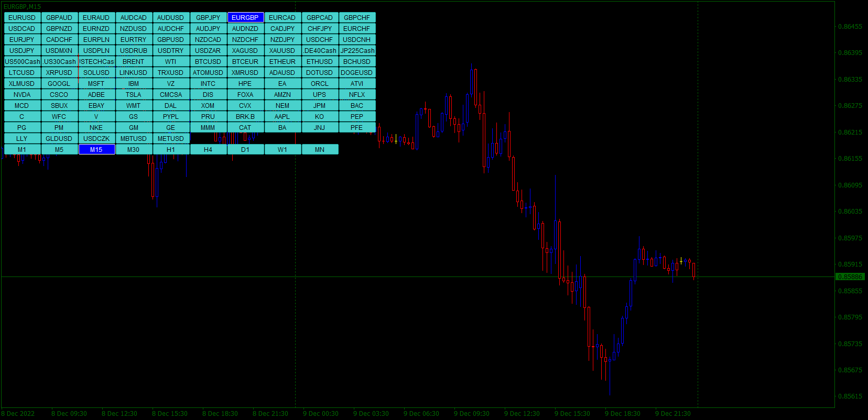Image resolution: width=868 pixels, height=420 pixels.
Task: Select the MSFT symbol button
Action: 96,84
